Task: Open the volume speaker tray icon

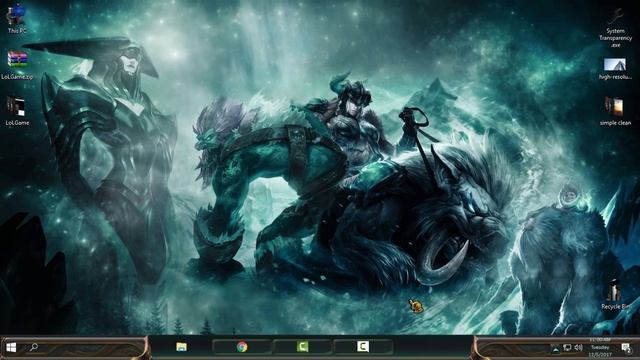Action: (x=578, y=348)
